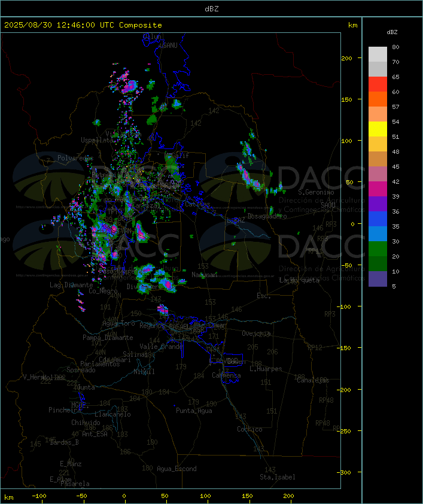This screenshot has height=504, width=423.
Task: Click the Uspallata map label
Action: (x=97, y=140)
